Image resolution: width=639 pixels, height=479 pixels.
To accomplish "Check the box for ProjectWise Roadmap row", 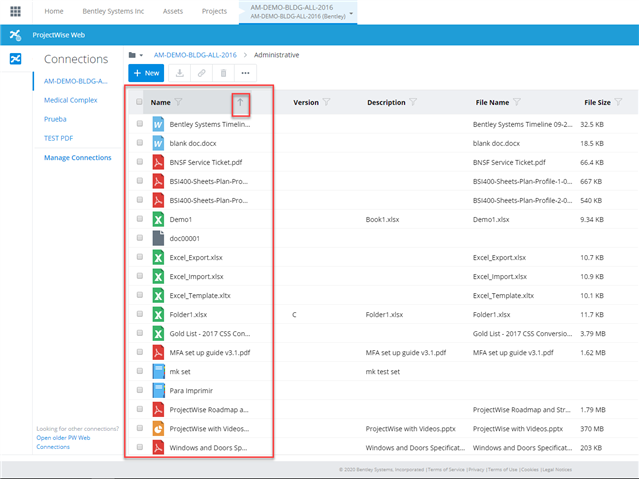I will [140, 409].
